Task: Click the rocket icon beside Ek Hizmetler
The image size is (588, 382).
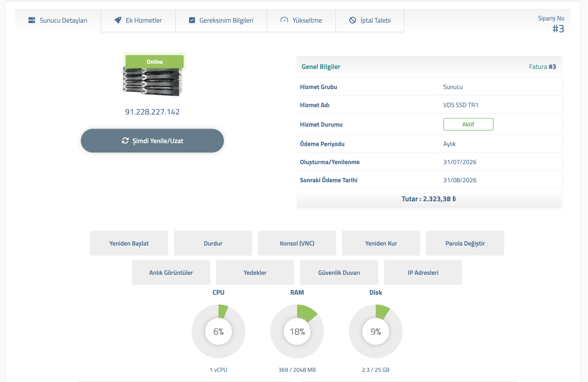Action: click(118, 20)
